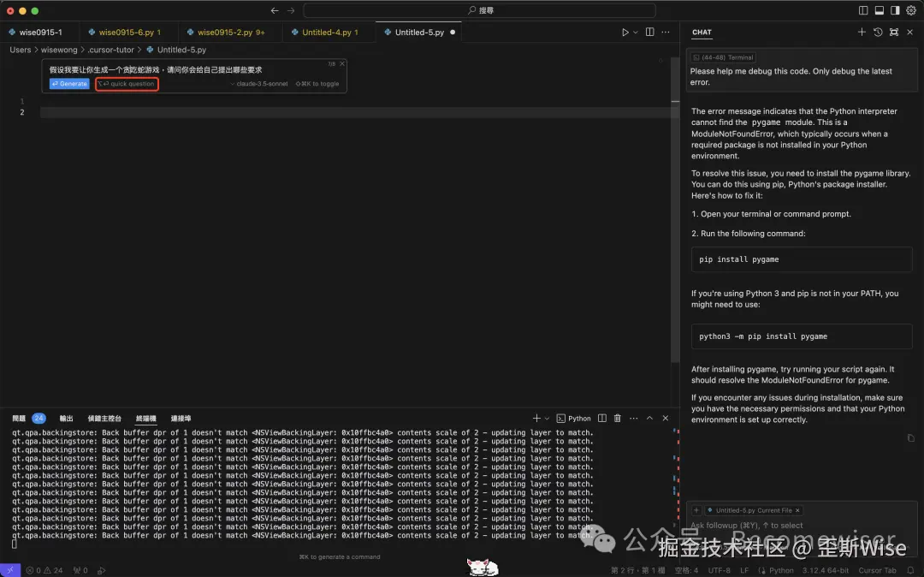Click the Ask followup input field

(802, 525)
